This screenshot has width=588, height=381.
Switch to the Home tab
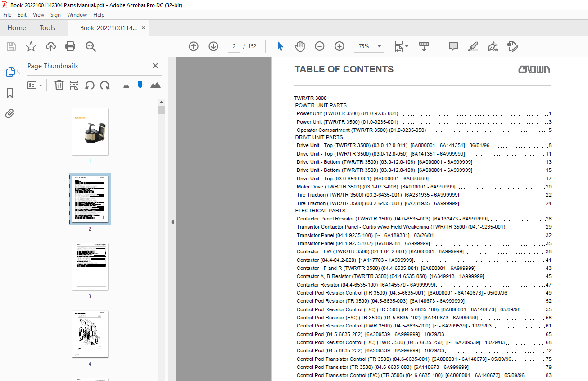[x=17, y=28]
